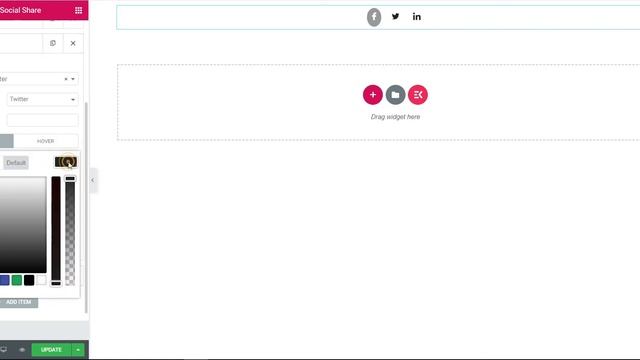Click the current color preview swatch

[66, 162]
